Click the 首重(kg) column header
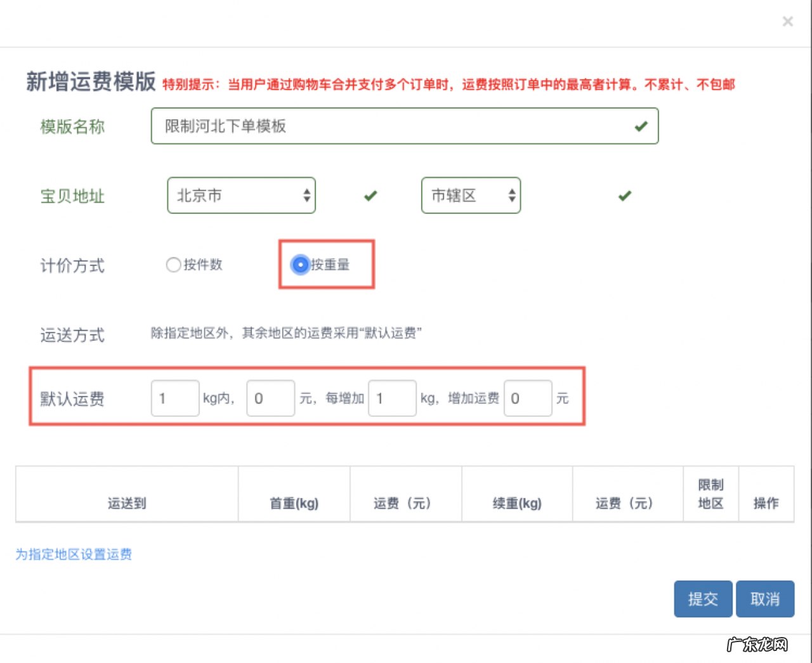The width and height of the screenshot is (812, 663). click(x=293, y=503)
